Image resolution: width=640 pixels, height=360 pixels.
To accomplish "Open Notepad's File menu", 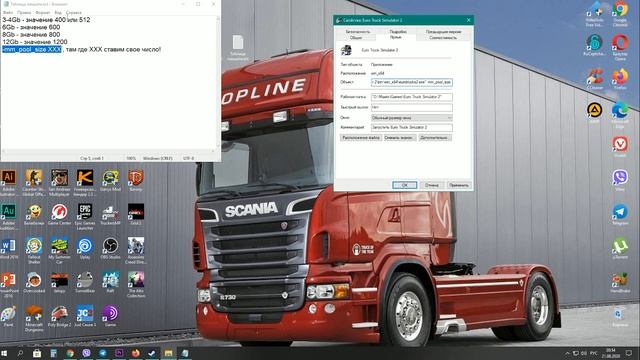I will tap(8, 13).
